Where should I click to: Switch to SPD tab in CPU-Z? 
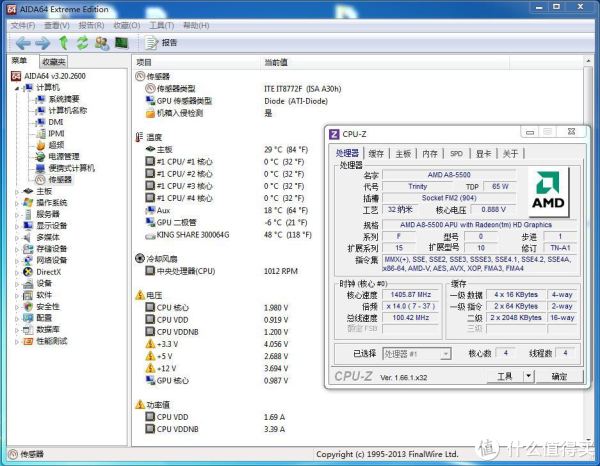[456, 154]
